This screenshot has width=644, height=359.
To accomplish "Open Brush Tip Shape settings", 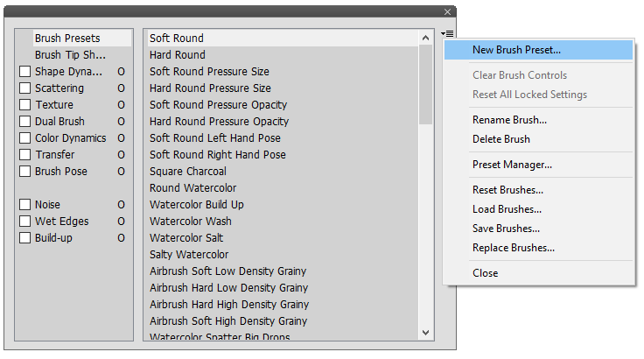I will tap(70, 55).
